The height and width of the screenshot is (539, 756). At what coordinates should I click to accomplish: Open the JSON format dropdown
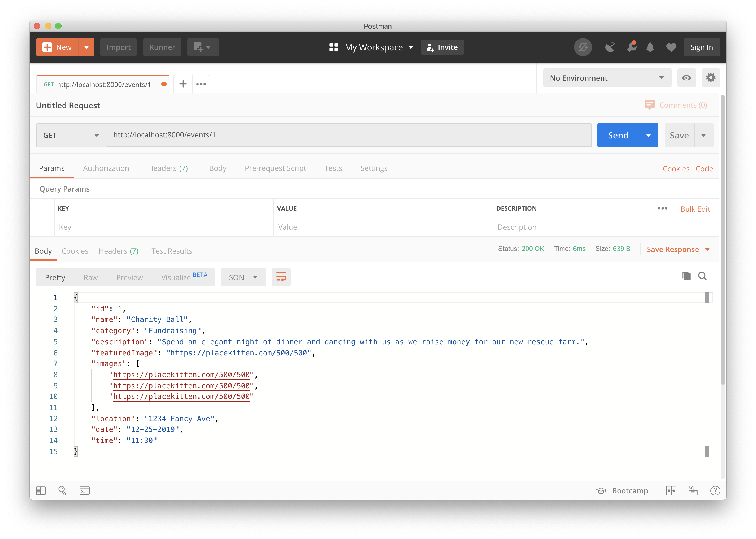pos(243,277)
